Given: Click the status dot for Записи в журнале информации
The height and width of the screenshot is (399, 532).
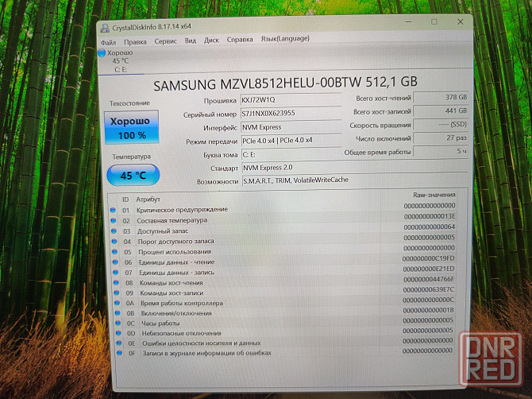Looking at the screenshot, I should 119,353.
